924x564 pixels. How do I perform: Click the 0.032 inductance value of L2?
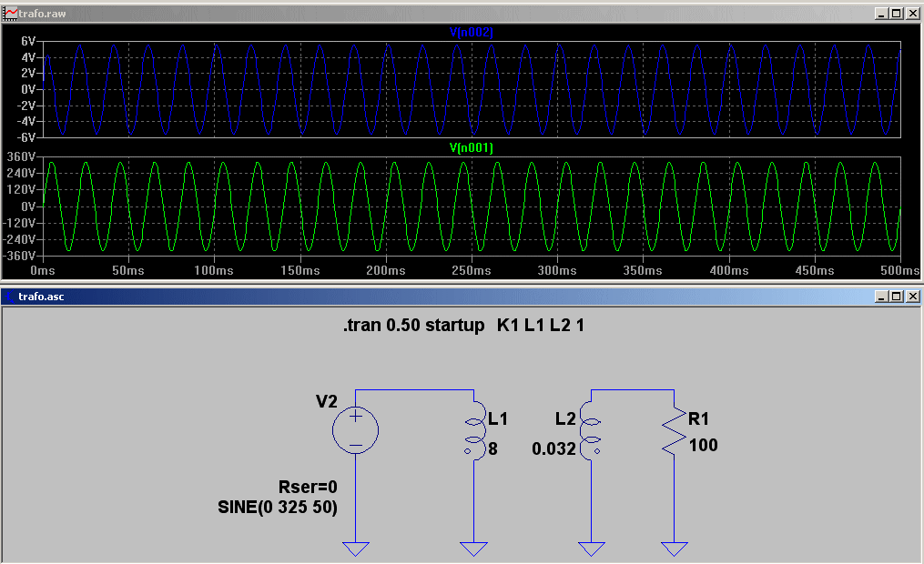click(x=553, y=448)
